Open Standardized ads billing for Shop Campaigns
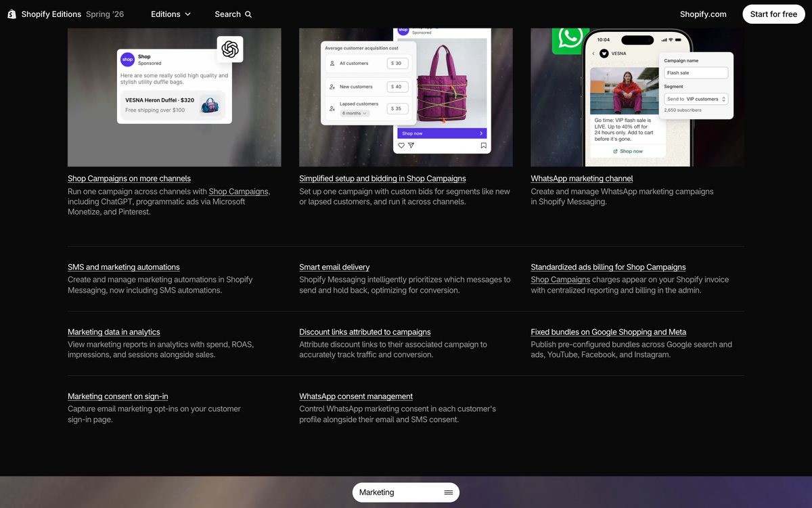 pos(608,268)
